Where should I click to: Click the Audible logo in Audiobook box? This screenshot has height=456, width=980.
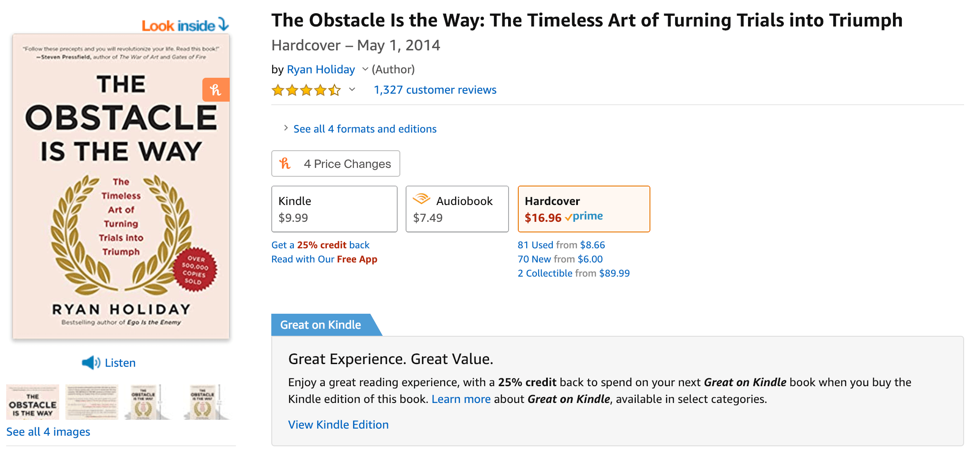(x=421, y=199)
